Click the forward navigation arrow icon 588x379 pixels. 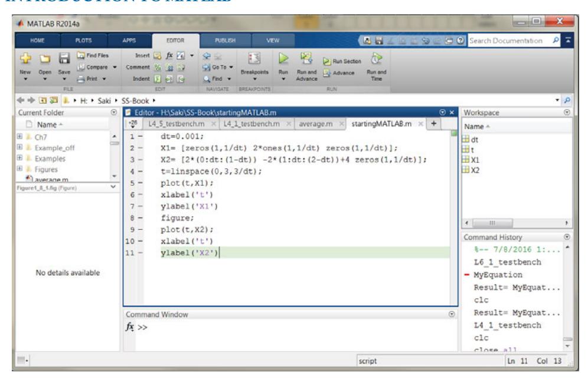[x=31, y=100]
